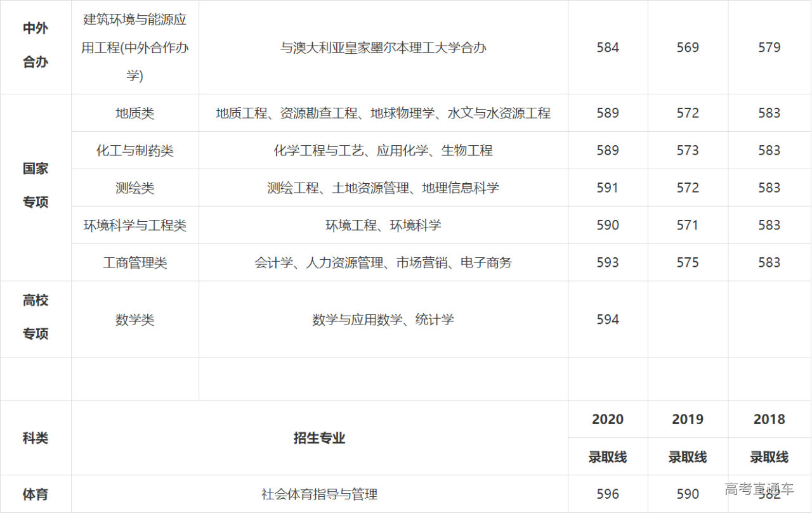
Task: Click the 地质类 major category cell
Action: (x=135, y=113)
